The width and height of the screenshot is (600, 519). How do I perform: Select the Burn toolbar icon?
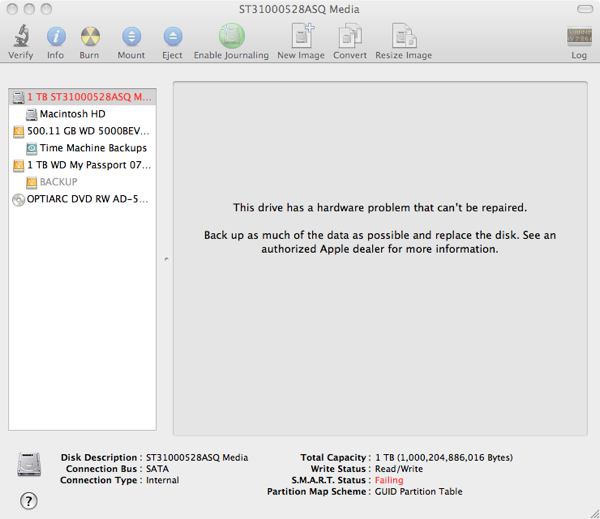90,36
